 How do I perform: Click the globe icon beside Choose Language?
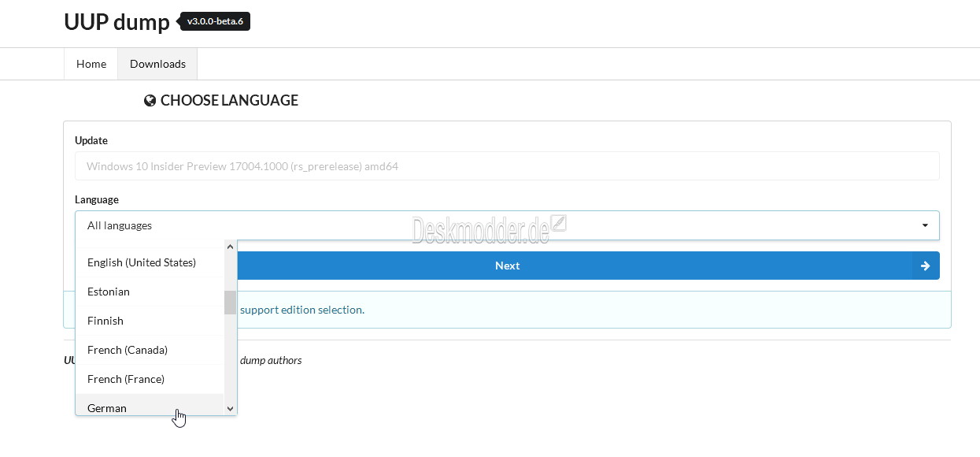[150, 101]
